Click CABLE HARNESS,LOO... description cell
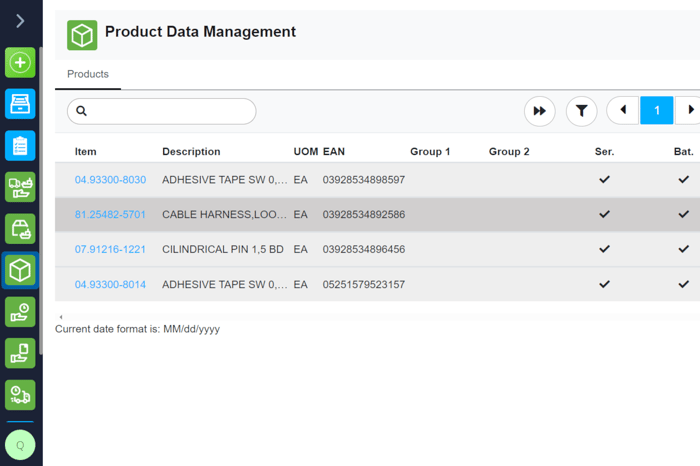This screenshot has width=700, height=466. click(225, 215)
